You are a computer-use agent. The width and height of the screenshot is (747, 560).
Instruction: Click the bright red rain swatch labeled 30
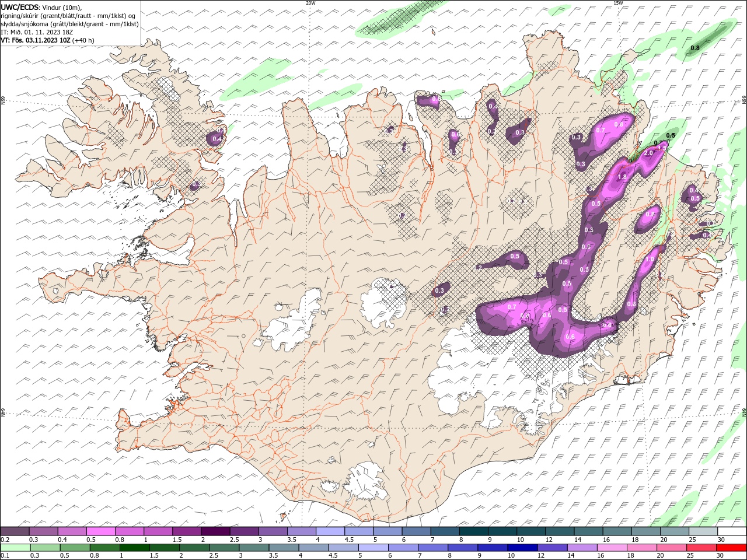pos(731,548)
